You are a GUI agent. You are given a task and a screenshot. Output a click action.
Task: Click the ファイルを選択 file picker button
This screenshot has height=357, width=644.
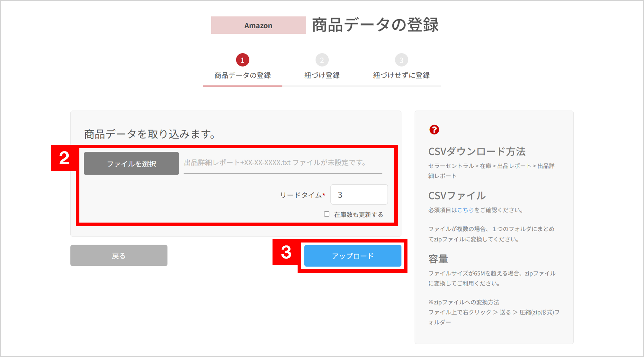[131, 163]
